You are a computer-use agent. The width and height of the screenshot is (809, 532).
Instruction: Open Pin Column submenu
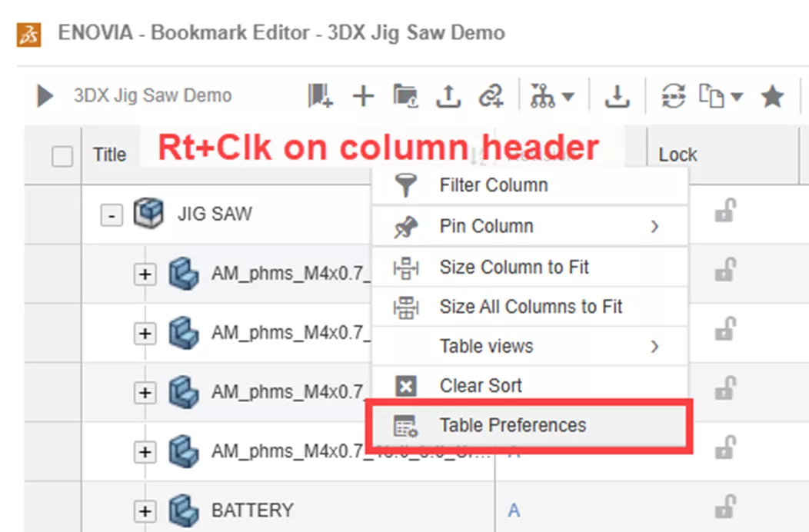coord(530,227)
